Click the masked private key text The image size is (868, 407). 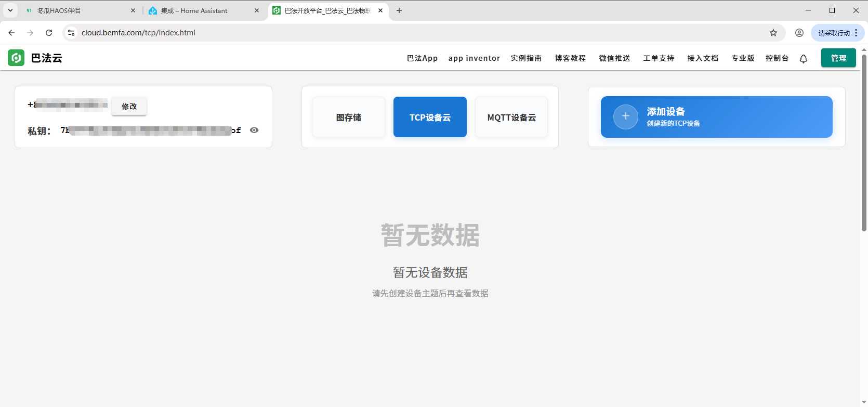point(151,130)
